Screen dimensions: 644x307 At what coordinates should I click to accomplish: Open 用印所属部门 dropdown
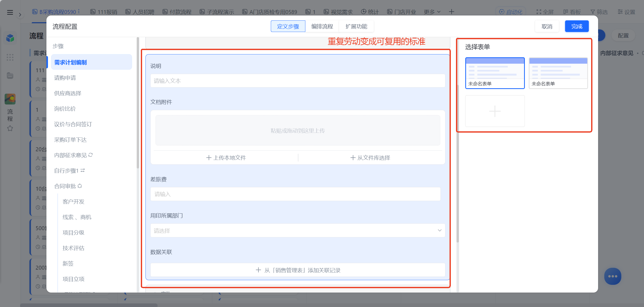pyautogui.click(x=298, y=230)
